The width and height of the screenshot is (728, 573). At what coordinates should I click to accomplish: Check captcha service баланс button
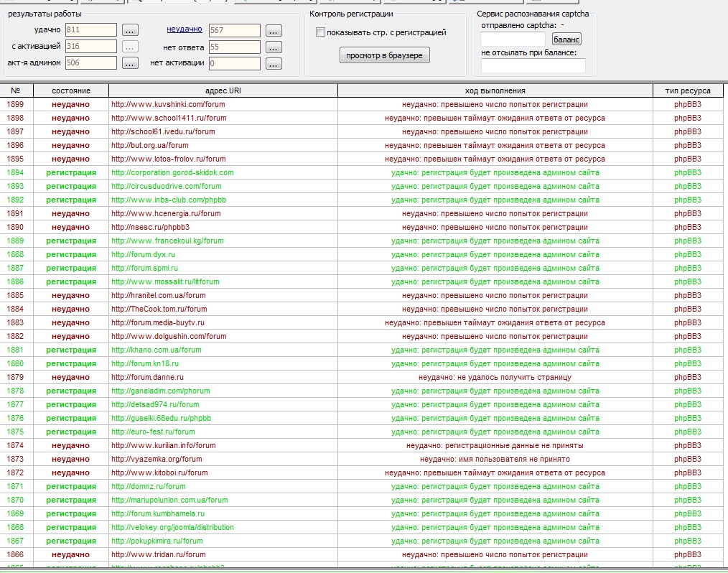566,39
